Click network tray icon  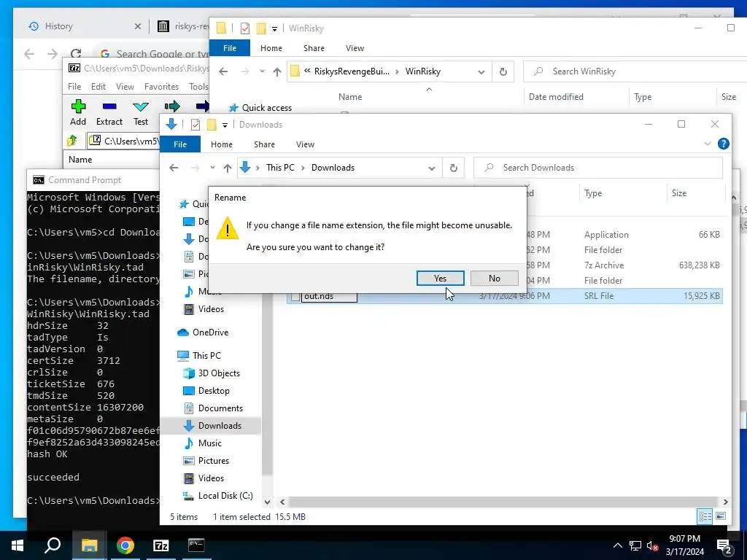(635, 545)
